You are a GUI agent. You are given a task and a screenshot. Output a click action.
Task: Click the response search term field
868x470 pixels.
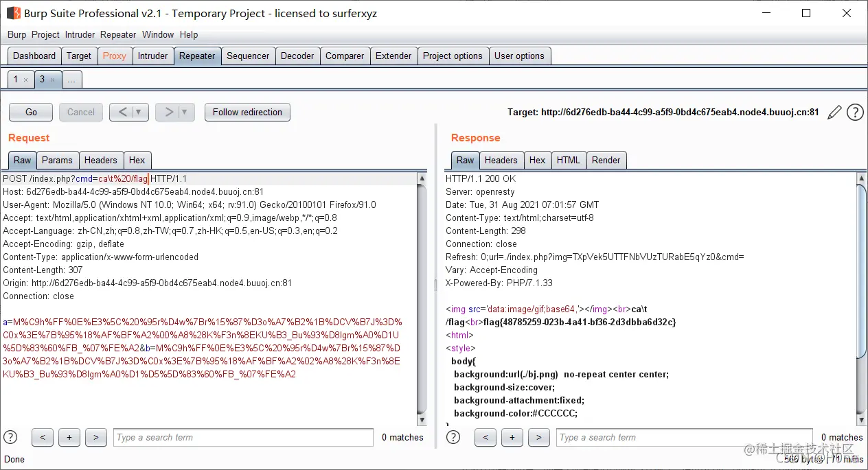tap(686, 437)
